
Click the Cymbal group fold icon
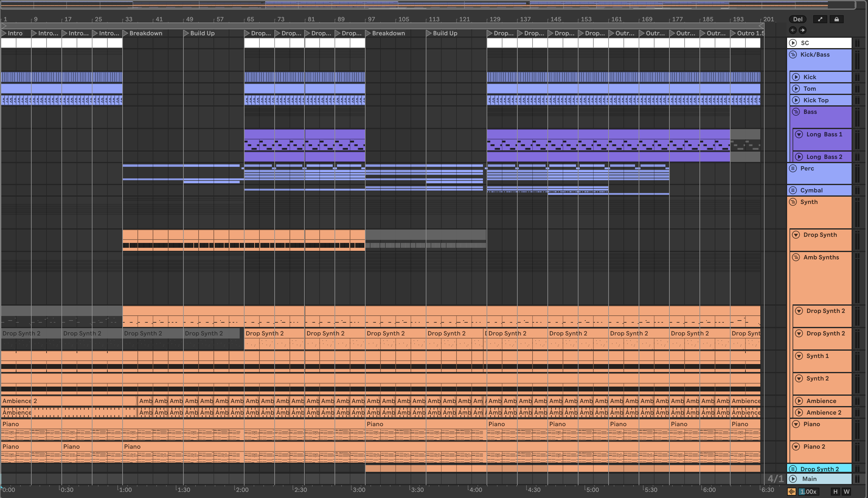[x=793, y=190]
